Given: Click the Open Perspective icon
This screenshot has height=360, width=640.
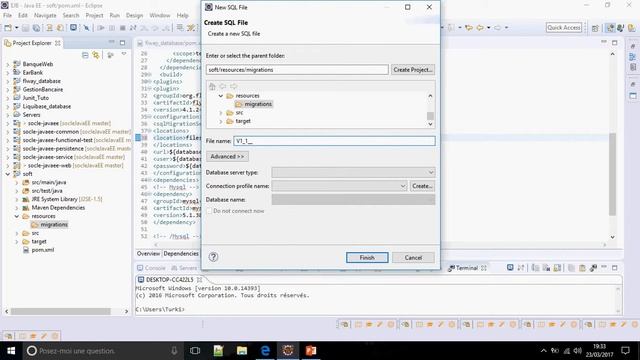Looking at the screenshot, I should pyautogui.click(x=595, y=28).
